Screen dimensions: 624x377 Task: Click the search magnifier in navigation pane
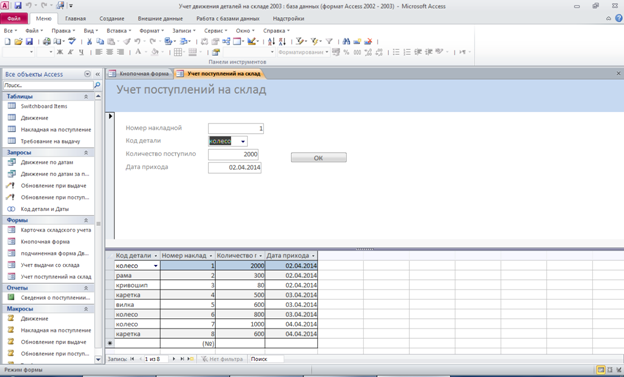pos(97,85)
